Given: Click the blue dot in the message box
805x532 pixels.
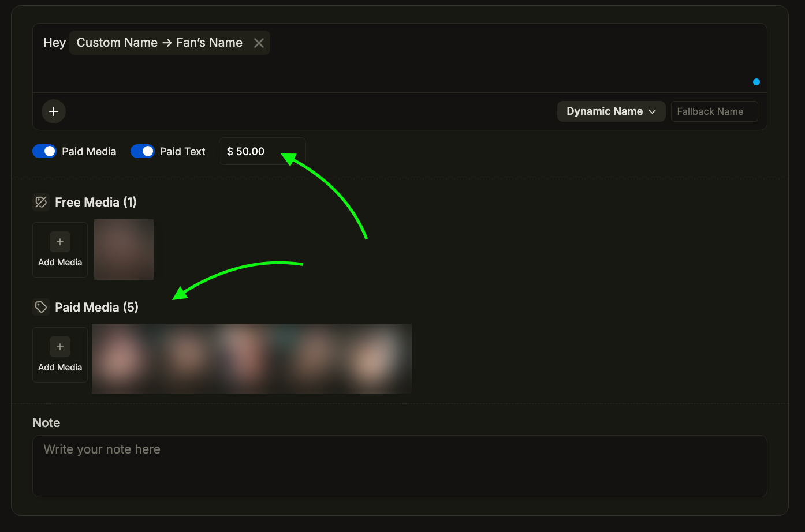Looking at the screenshot, I should coord(756,82).
